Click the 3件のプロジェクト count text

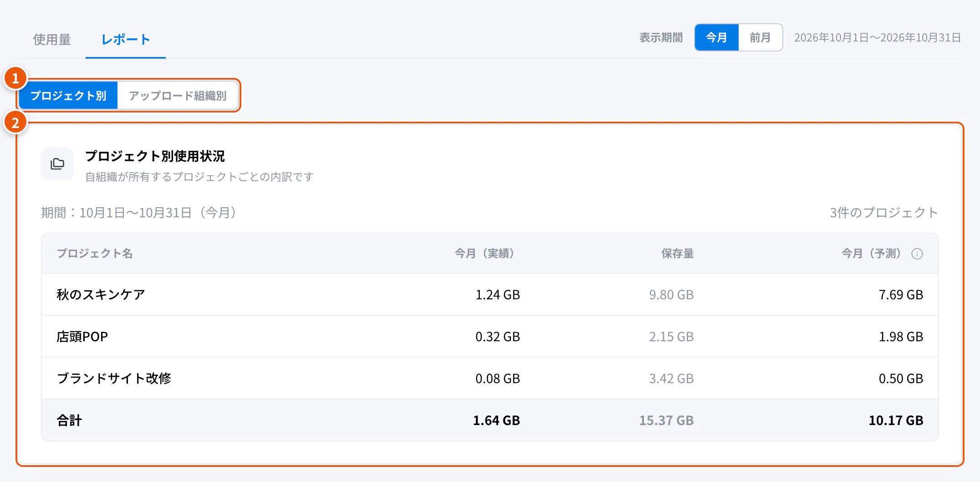point(884,213)
